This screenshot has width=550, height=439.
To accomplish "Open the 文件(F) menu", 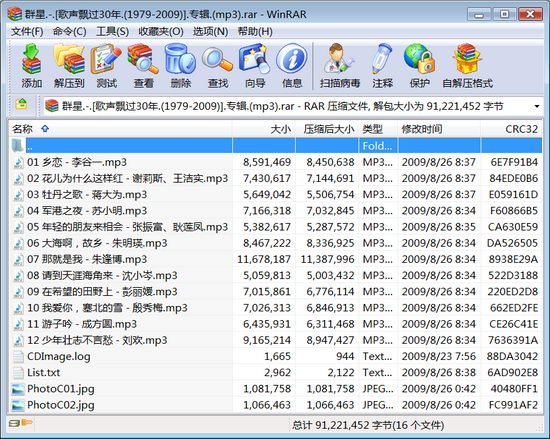I will (27, 32).
